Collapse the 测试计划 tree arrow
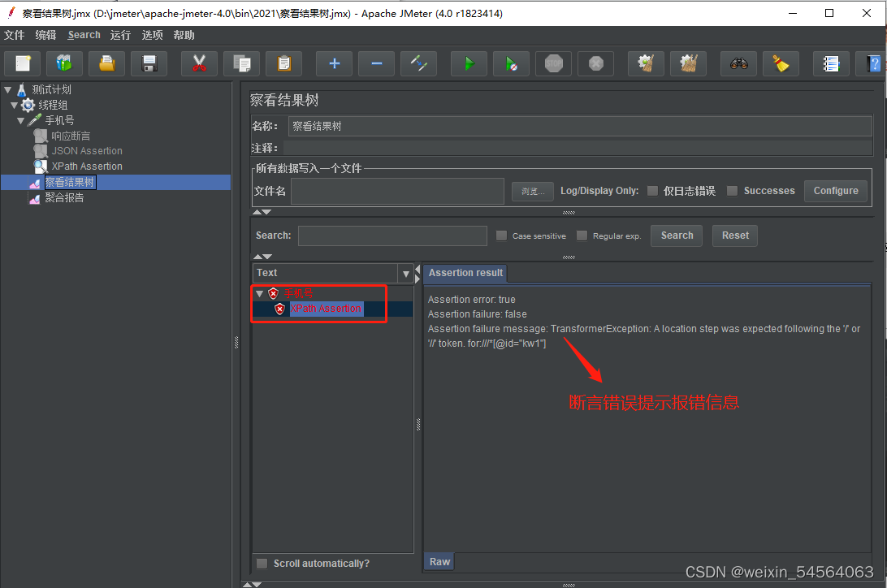This screenshot has height=588, width=887. [x=8, y=89]
